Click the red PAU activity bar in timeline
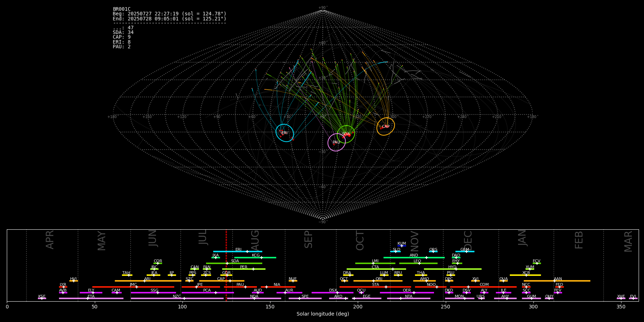 240,287
